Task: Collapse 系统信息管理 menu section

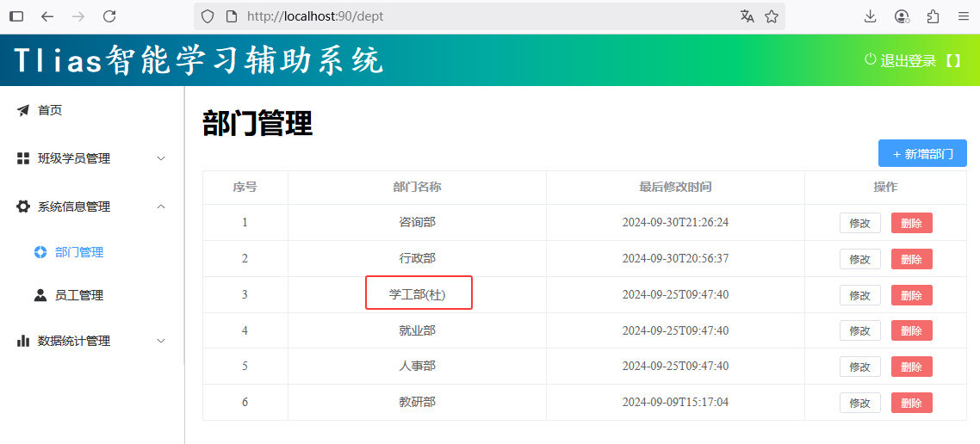Action: (x=161, y=207)
